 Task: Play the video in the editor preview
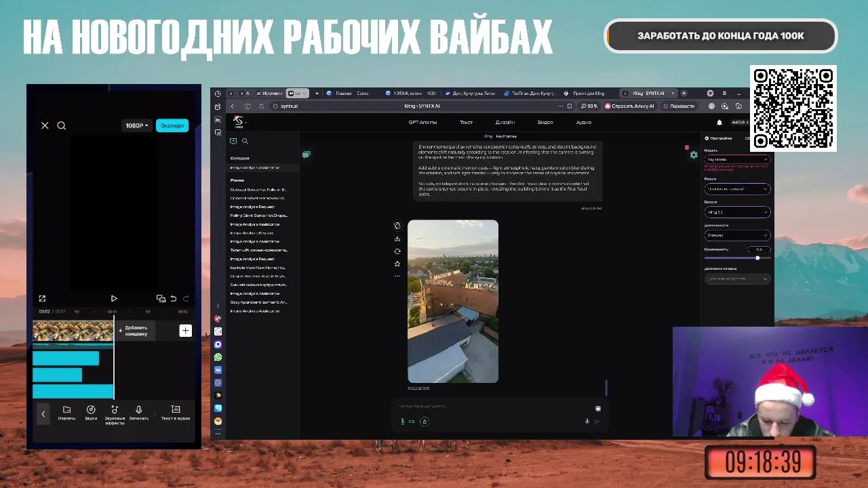point(114,298)
